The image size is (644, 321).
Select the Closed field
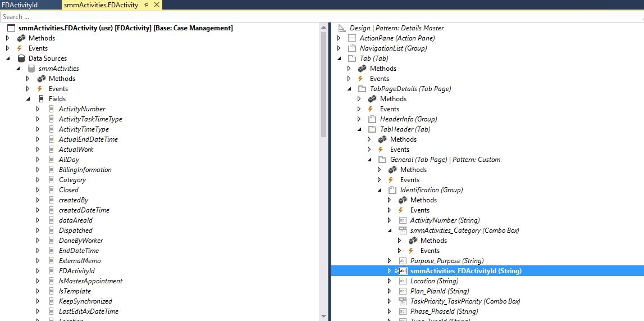68,190
